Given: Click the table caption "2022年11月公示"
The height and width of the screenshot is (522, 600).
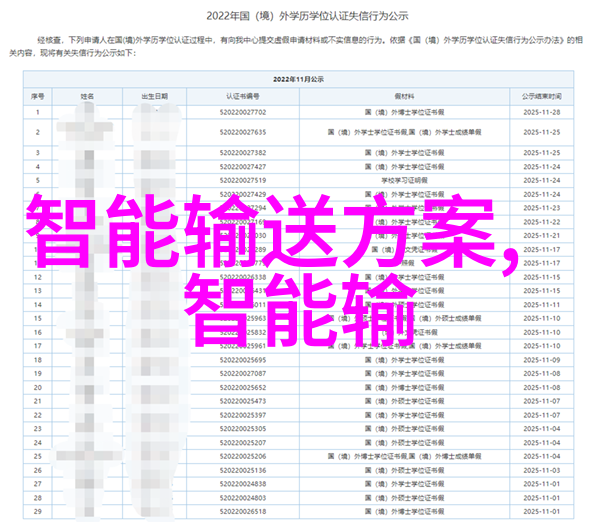Looking at the screenshot, I should (298, 79).
